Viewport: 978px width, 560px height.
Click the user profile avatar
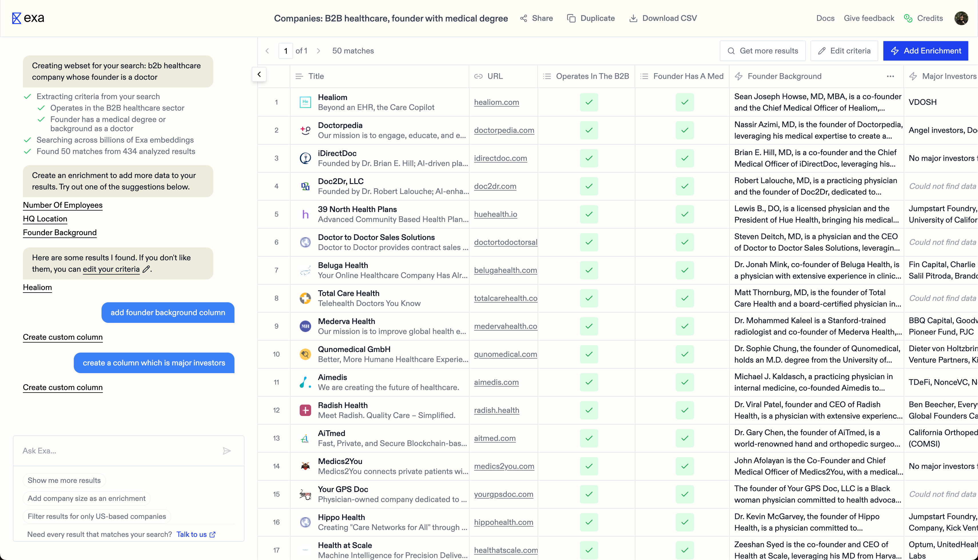(961, 18)
